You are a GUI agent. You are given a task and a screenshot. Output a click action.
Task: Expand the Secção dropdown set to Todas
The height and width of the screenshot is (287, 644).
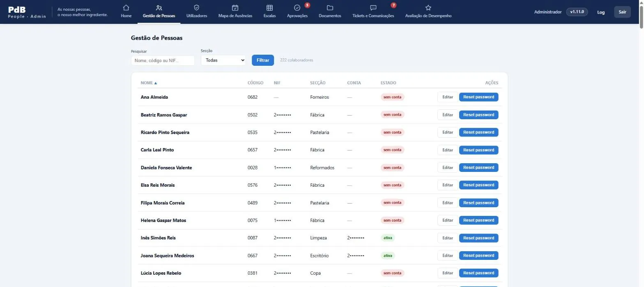[223, 60]
